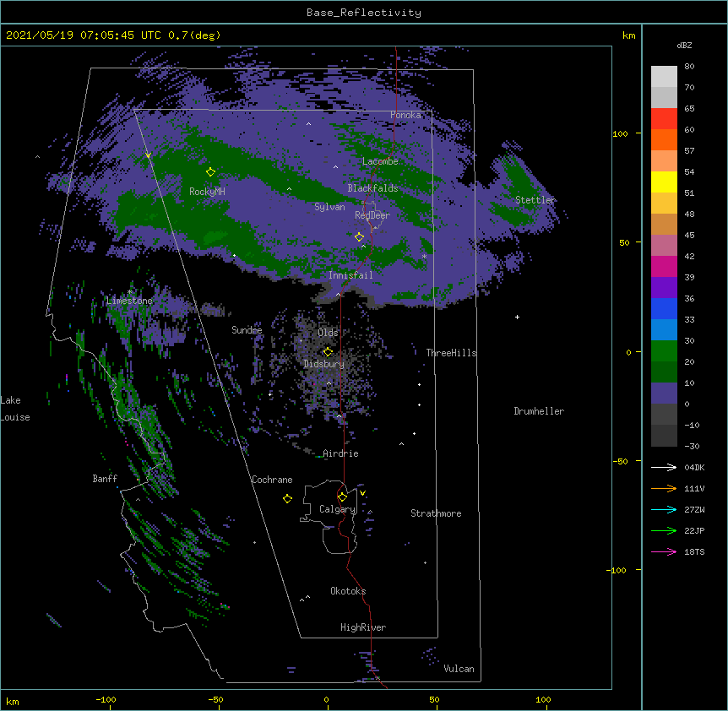The width and height of the screenshot is (728, 711).
Task: Click the Okotoks town label
Action: (x=348, y=591)
